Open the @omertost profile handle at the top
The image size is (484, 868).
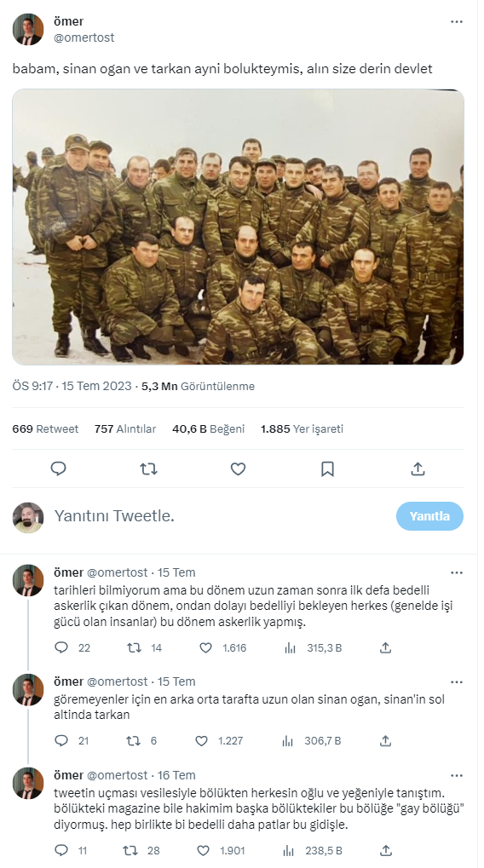tap(84, 37)
